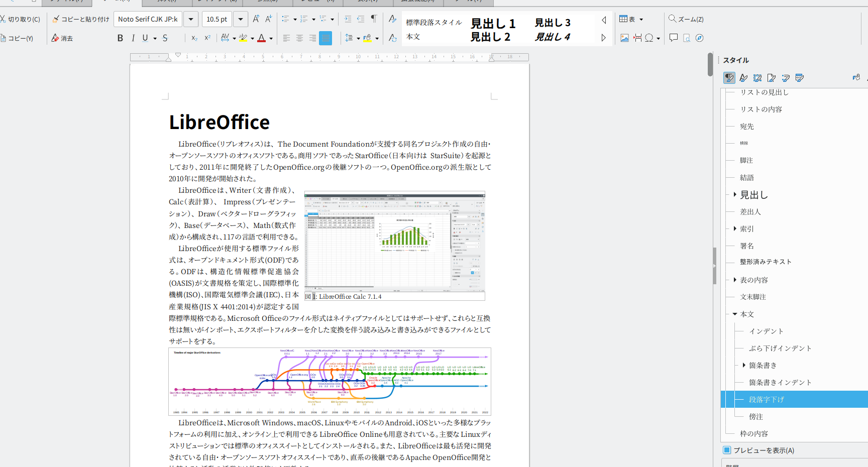Screen dimensions: 868x467
Task: Toggle bold formatting
Action: [x=120, y=38]
